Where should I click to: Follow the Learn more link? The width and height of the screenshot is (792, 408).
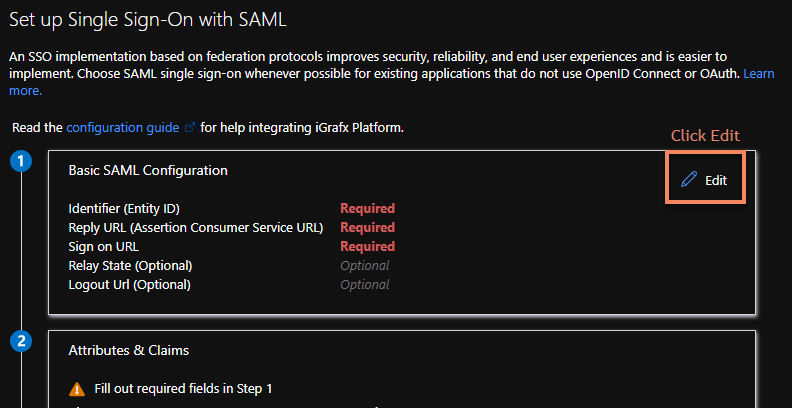point(757,75)
